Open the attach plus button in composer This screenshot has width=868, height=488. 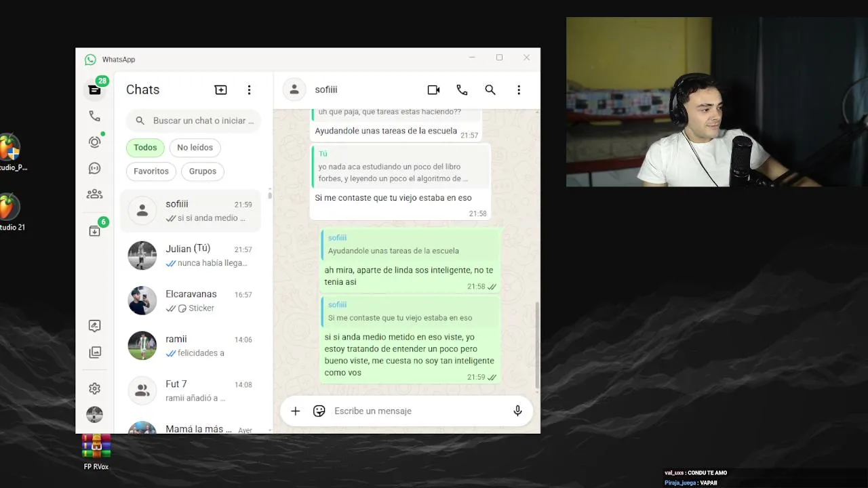(295, 411)
